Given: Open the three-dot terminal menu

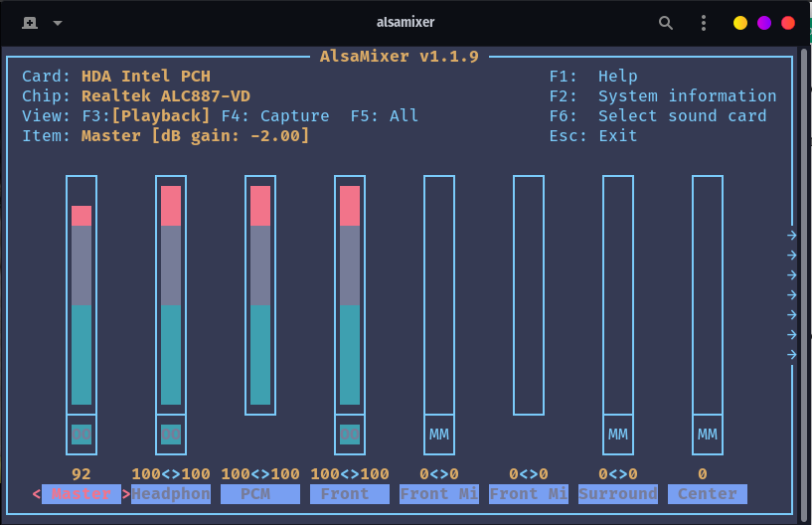Looking at the screenshot, I should [x=703, y=23].
